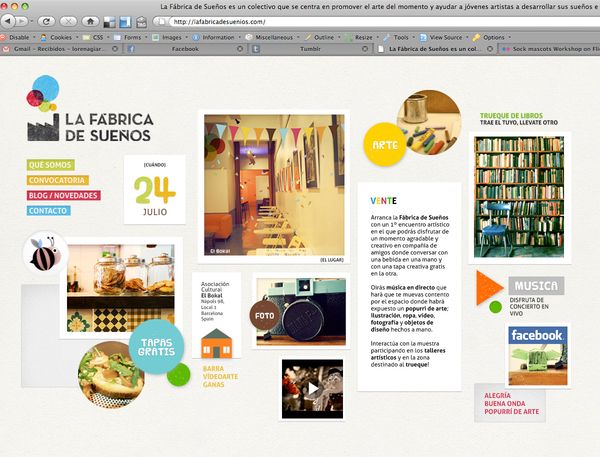Stop loading with the X button
The width and height of the screenshot is (600, 457).
tap(68, 21)
